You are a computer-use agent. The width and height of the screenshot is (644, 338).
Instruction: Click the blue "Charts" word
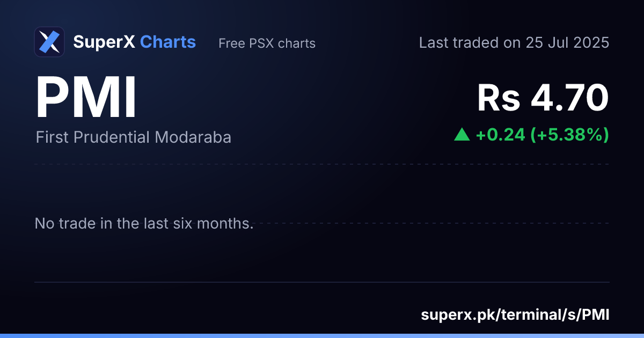168,42
